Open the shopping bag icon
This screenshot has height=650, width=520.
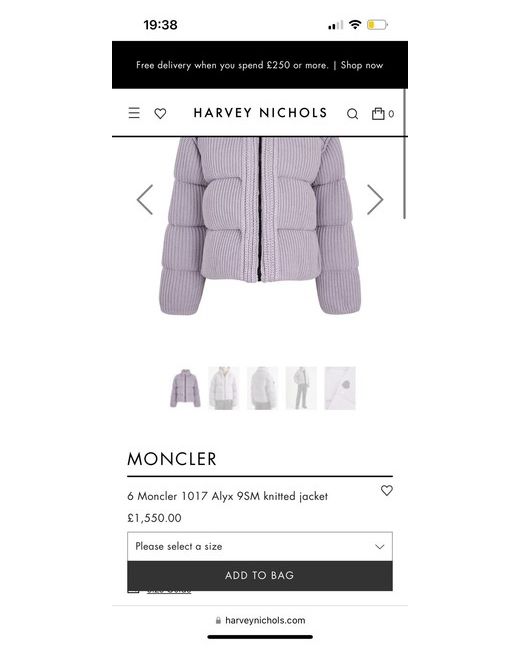coord(378,114)
